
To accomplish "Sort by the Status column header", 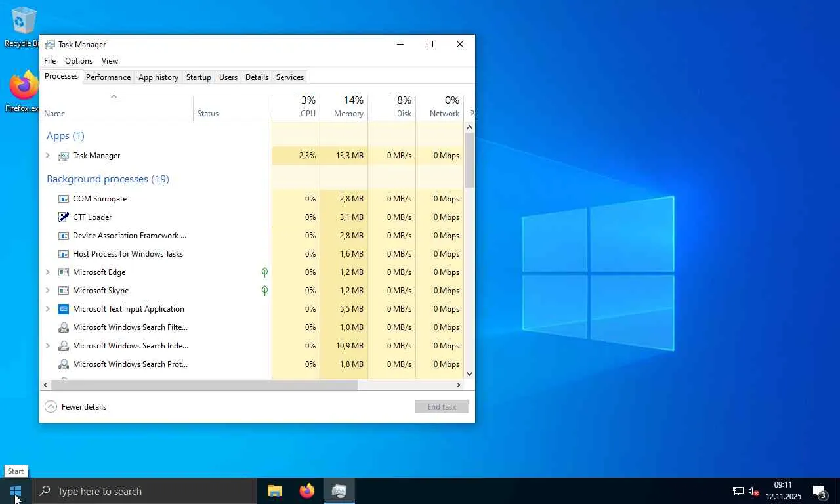I will pyautogui.click(x=233, y=107).
